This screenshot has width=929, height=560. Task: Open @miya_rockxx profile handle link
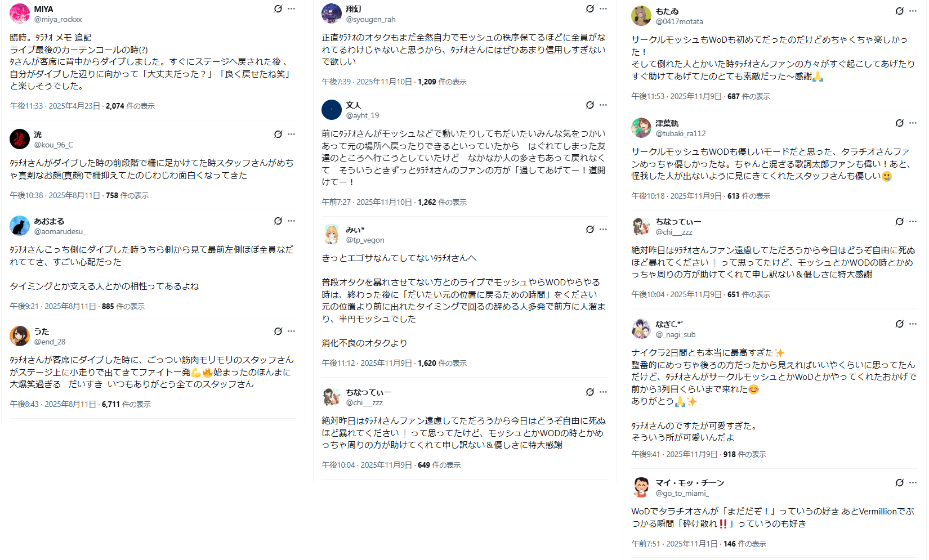pos(58,20)
